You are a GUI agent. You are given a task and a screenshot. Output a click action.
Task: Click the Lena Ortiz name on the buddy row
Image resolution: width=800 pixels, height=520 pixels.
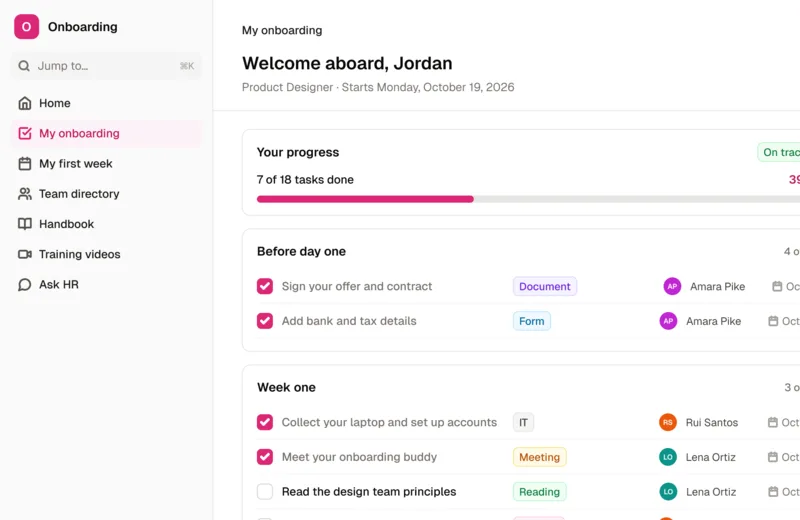click(711, 457)
